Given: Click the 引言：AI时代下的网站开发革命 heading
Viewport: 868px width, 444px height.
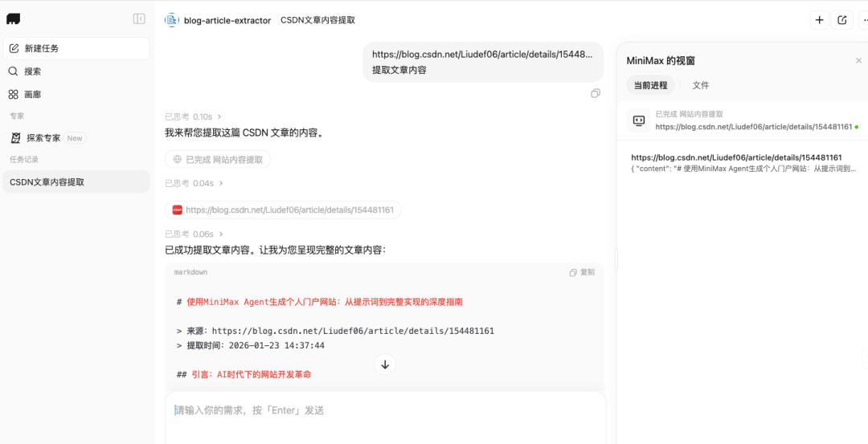Looking at the screenshot, I should (244, 374).
